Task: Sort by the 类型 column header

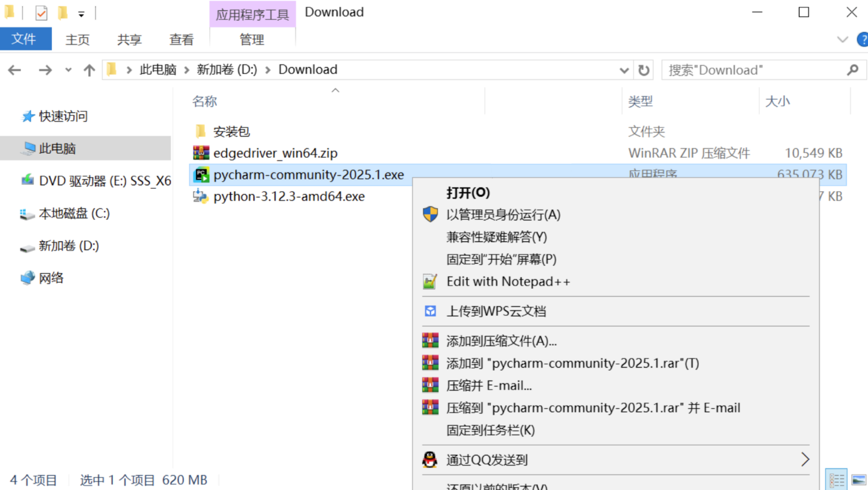Action: 640,101
